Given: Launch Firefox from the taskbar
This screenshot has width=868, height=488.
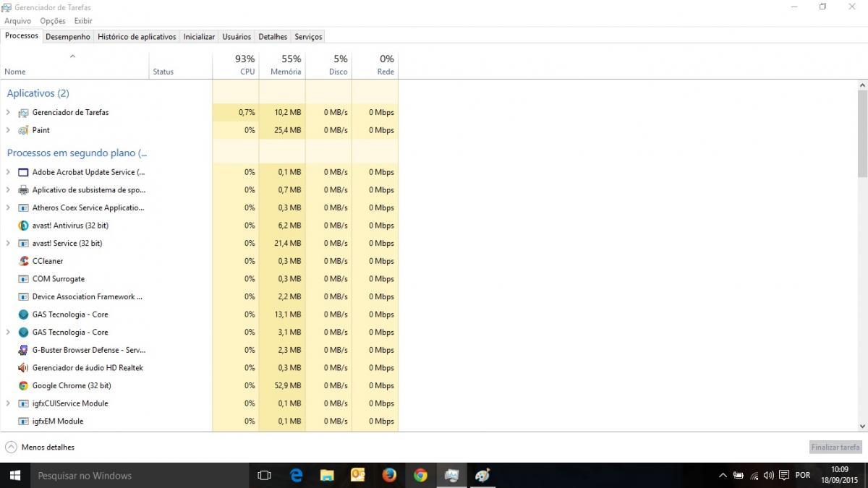Looking at the screenshot, I should click(x=389, y=476).
